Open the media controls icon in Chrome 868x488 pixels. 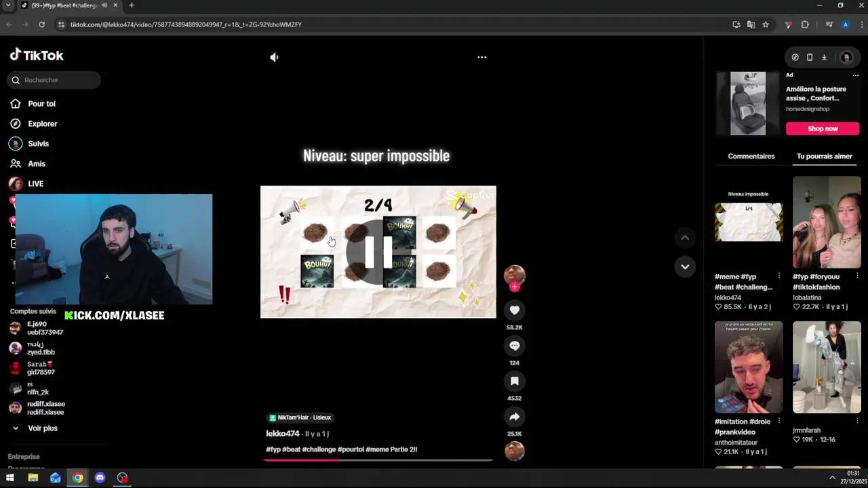(x=829, y=24)
